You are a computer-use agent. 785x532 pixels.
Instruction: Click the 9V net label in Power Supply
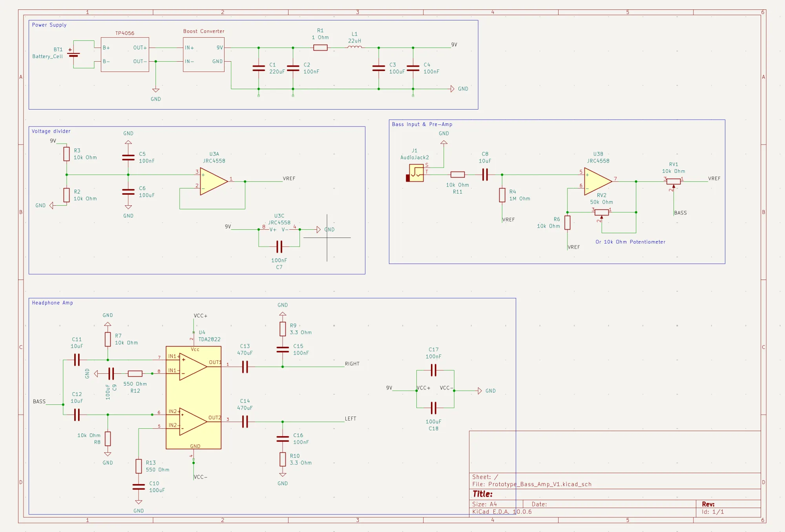(x=454, y=44)
